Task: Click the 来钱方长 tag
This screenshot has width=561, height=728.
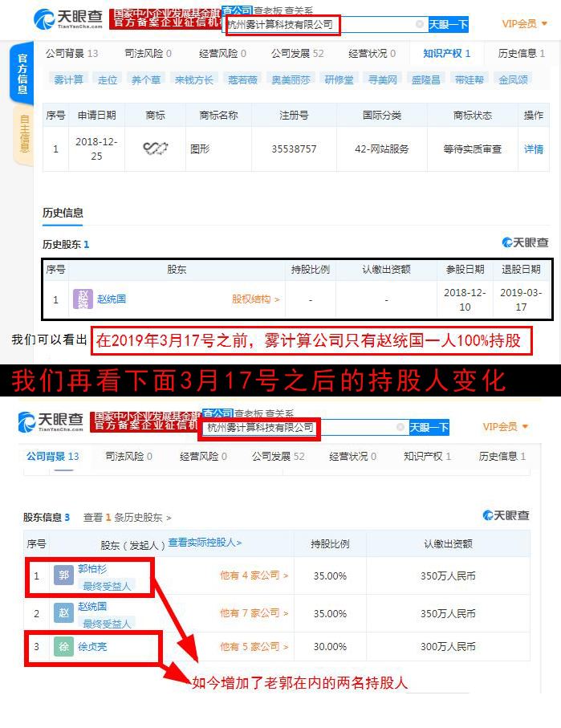Action: (x=193, y=79)
